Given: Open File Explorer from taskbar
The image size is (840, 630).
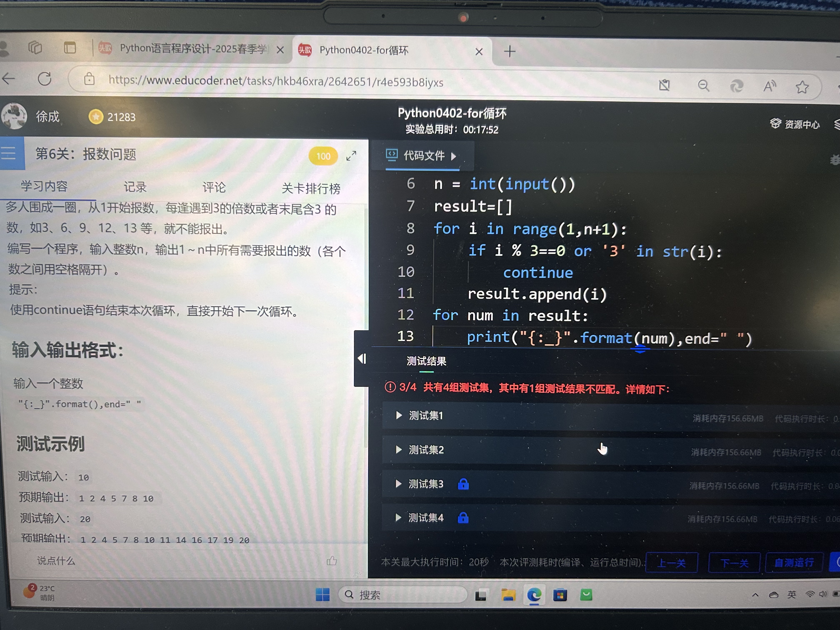Looking at the screenshot, I should 508,595.
